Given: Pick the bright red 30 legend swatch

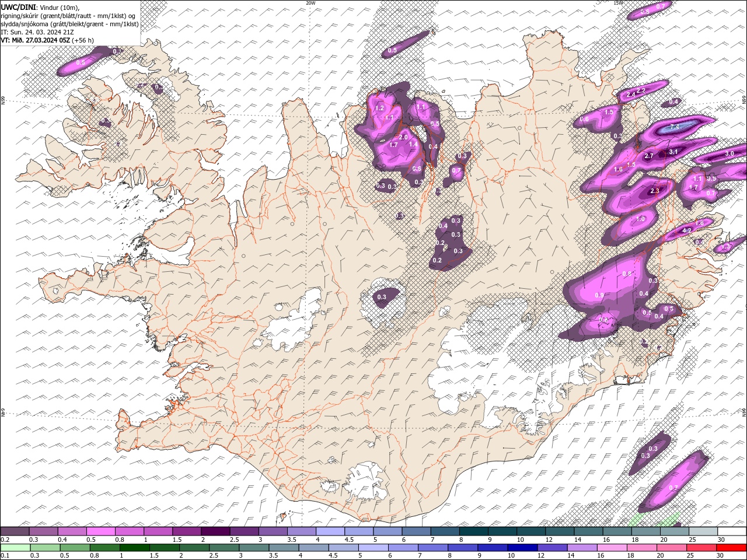Looking at the screenshot, I should pyautogui.click(x=732, y=547).
